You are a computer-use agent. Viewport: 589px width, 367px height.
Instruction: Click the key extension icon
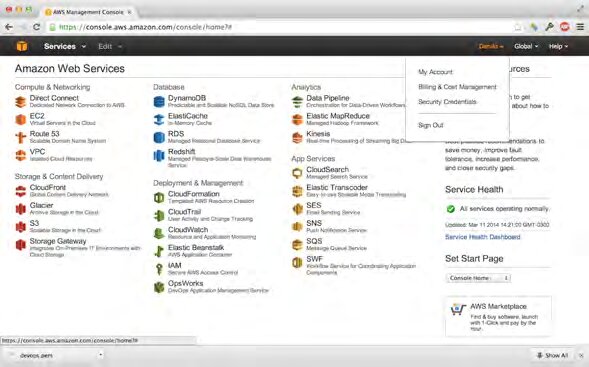550,27
